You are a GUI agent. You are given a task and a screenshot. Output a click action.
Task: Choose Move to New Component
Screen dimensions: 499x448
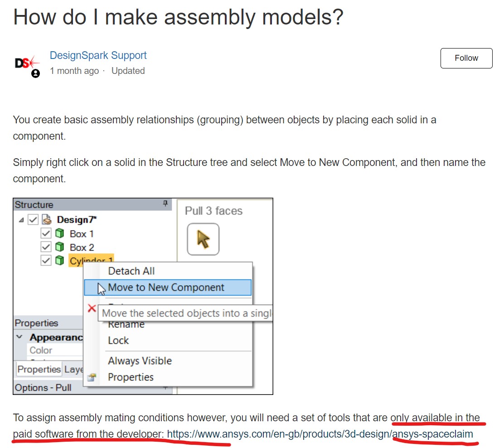click(166, 287)
